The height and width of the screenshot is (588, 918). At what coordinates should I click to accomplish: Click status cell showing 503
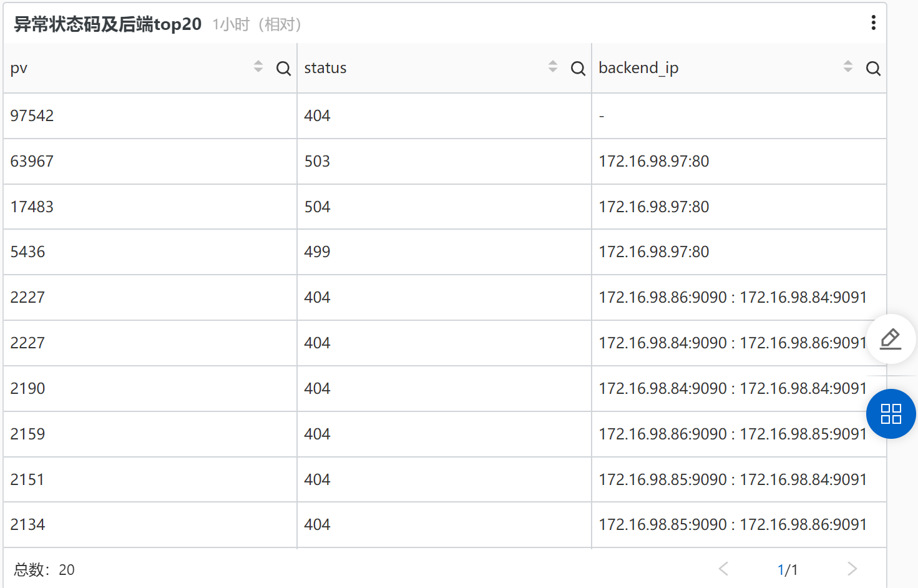(x=317, y=162)
